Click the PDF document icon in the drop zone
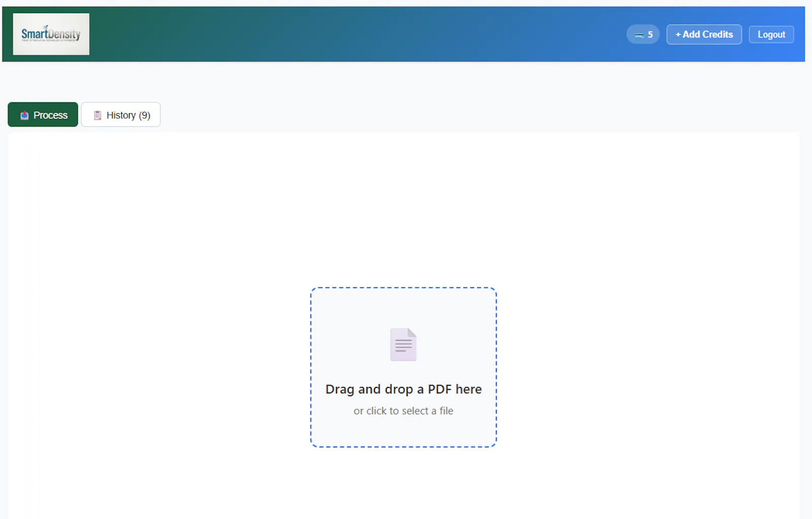Viewport: 812px width, 519px height. 403,344
